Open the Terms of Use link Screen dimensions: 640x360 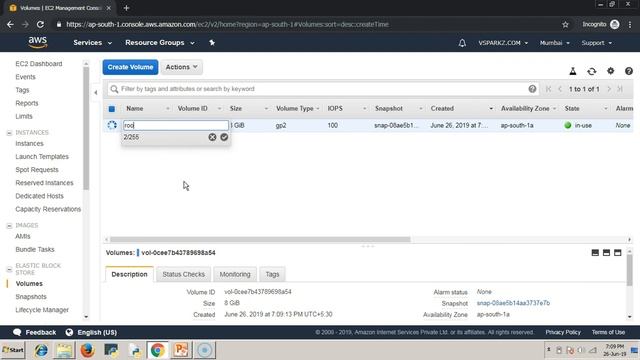tap(608, 332)
